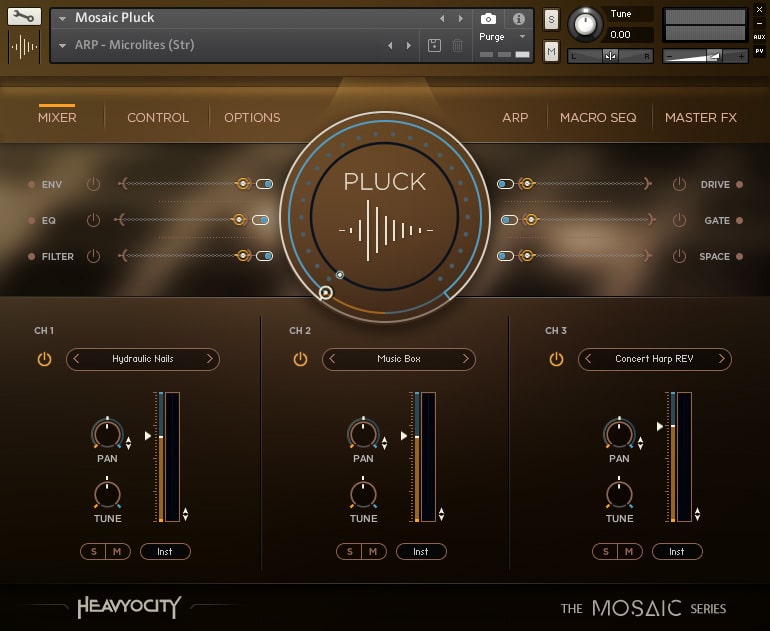This screenshot has width=770, height=631.
Task: Turn off CH 3 power button
Action: point(556,359)
